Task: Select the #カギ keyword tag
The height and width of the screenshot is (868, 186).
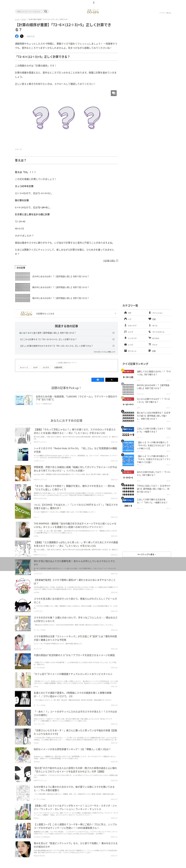Action: tap(35, 368)
